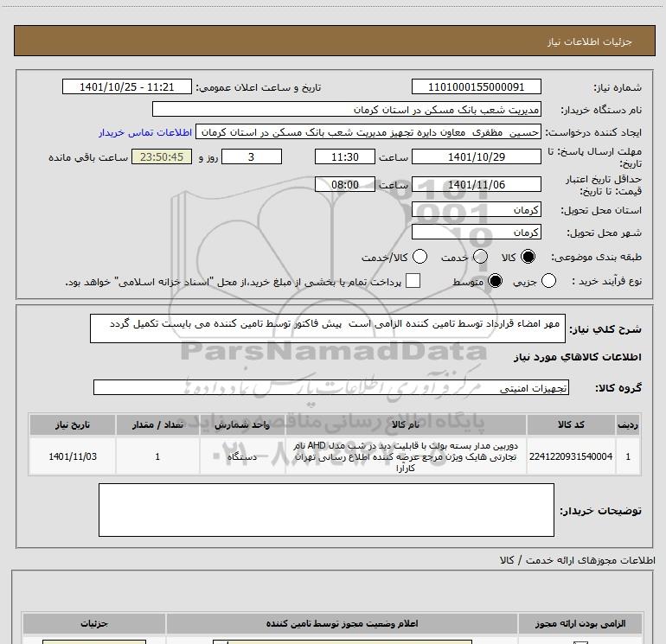
Task: Click the unit cell دستگاه
Action: coord(242,456)
